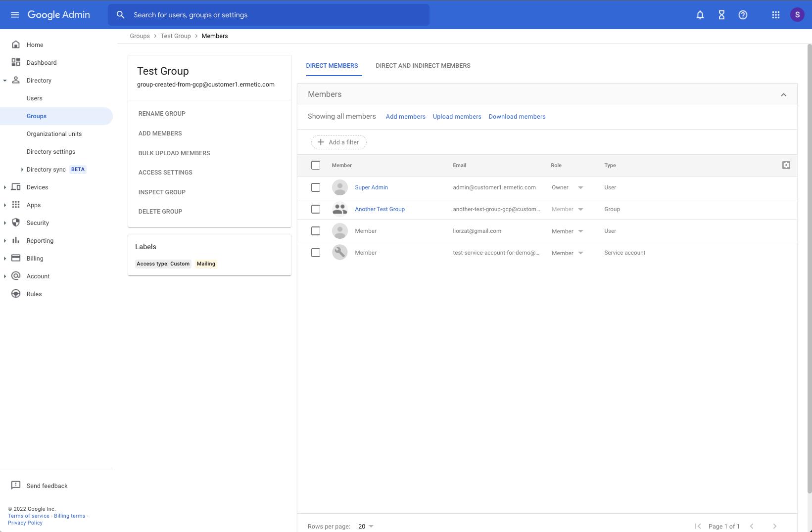Check the select-all members checkbox
This screenshot has height=532, width=812.
point(316,165)
